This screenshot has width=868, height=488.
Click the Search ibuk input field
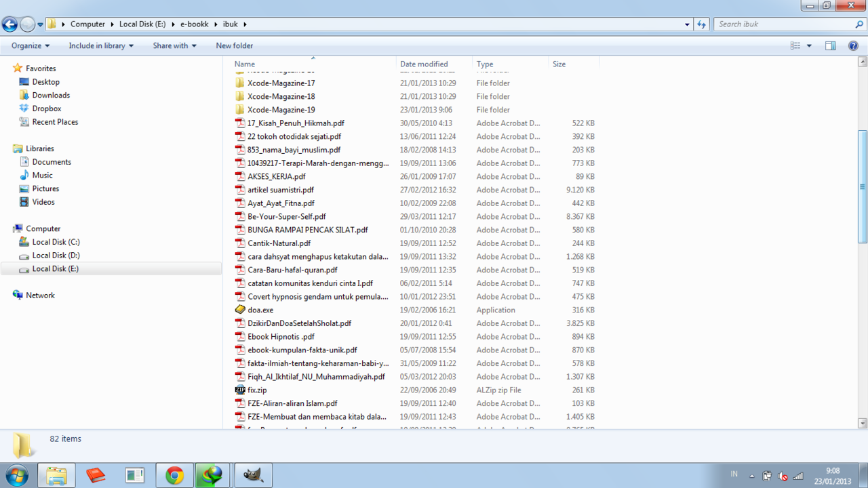(x=783, y=24)
